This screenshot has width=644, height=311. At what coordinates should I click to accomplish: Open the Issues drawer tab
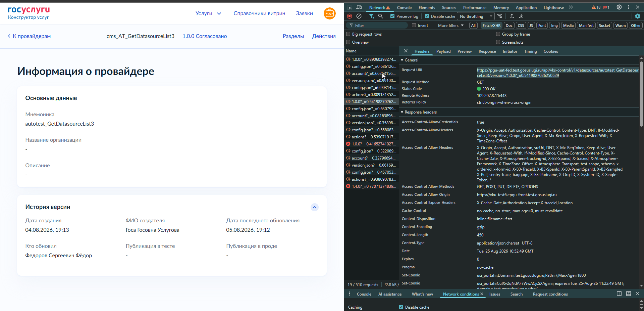point(494,294)
